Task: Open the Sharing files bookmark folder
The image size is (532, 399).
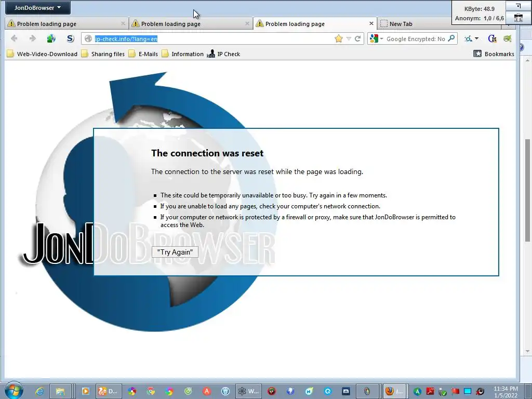Action: pos(103,54)
